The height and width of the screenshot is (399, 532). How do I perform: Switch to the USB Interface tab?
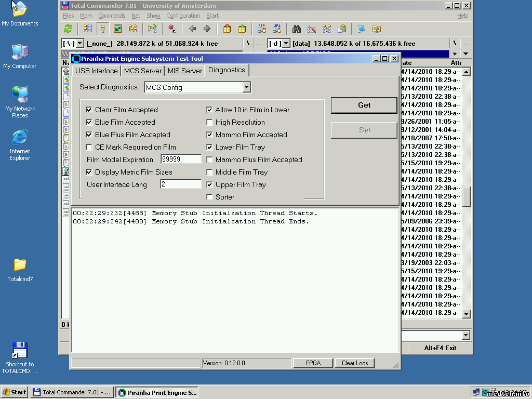click(96, 71)
